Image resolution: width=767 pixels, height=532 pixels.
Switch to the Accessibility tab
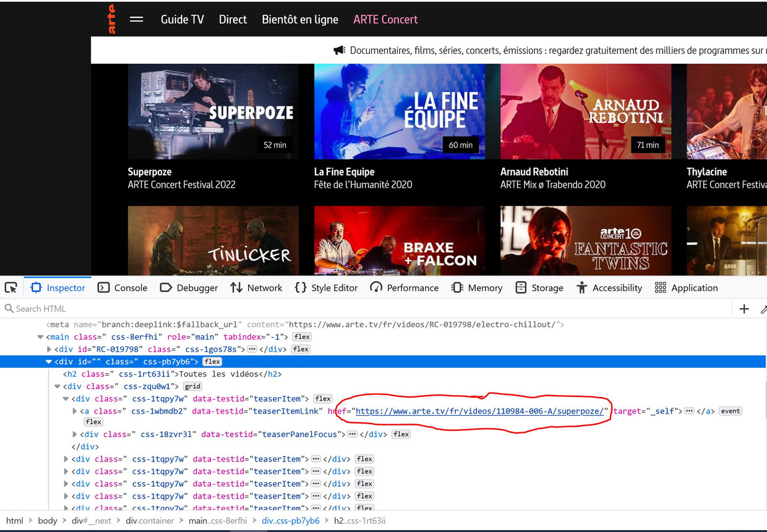[609, 287]
